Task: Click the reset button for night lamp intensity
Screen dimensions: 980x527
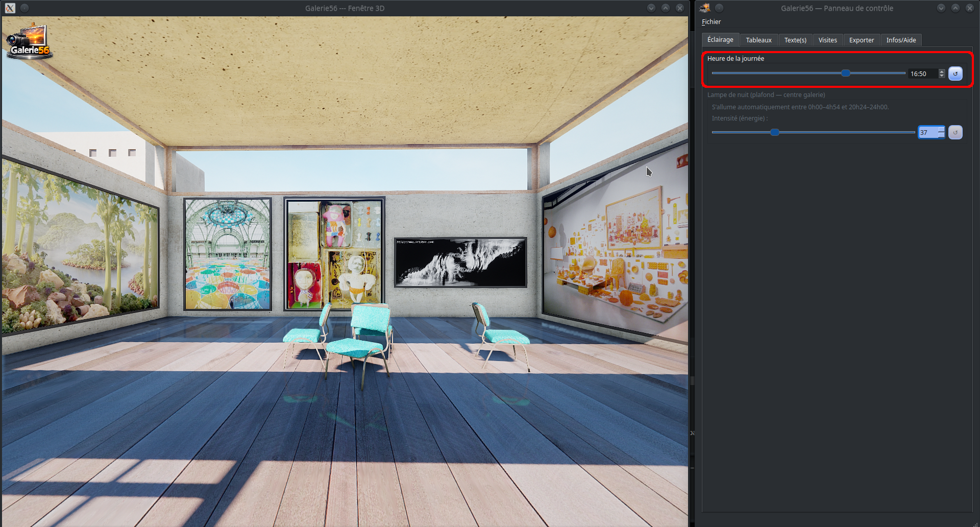Action: point(955,132)
